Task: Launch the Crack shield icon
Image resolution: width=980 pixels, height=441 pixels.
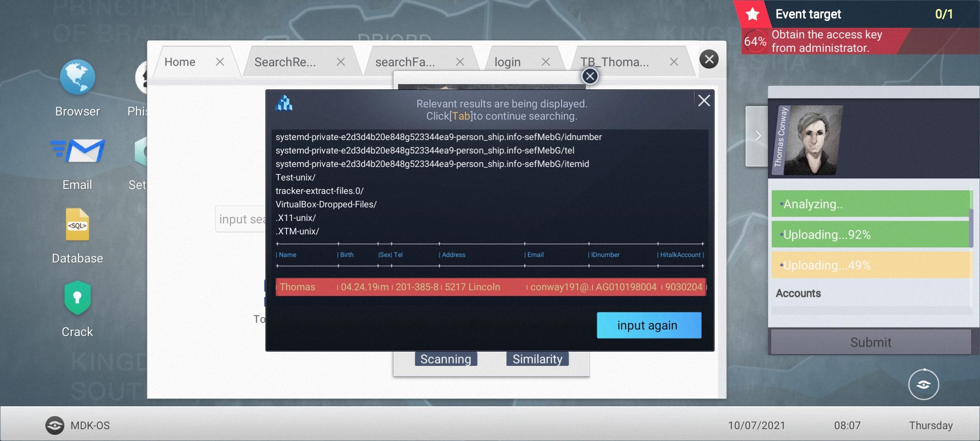Action: pos(77,298)
